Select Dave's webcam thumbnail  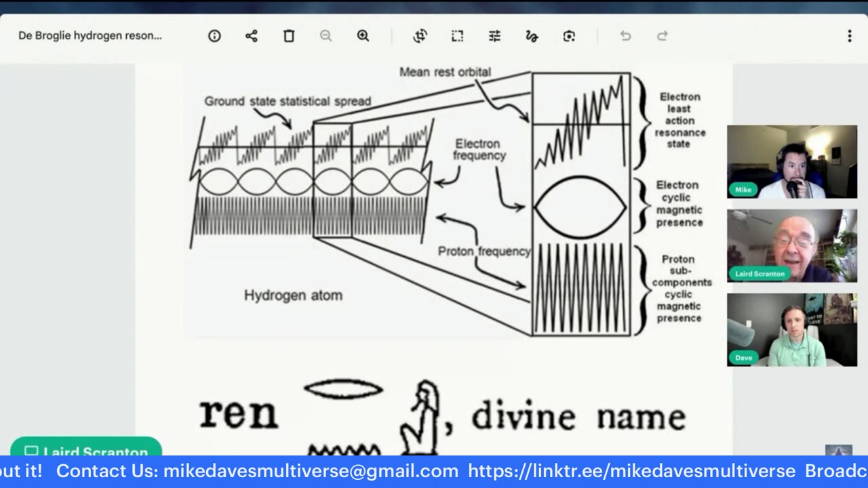coord(792,329)
